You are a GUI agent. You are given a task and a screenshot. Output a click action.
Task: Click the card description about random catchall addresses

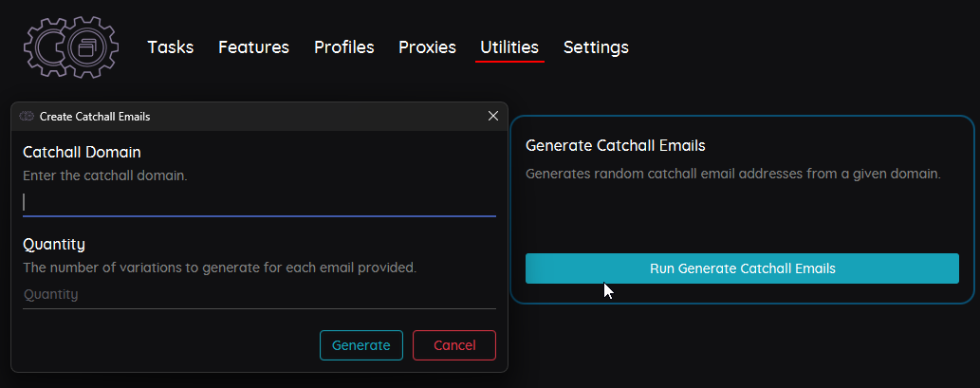pyautogui.click(x=733, y=174)
